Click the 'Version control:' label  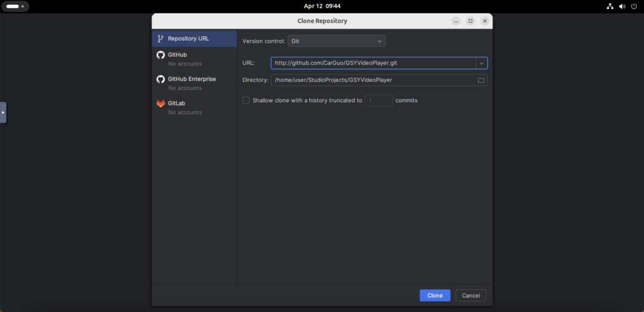(x=264, y=41)
